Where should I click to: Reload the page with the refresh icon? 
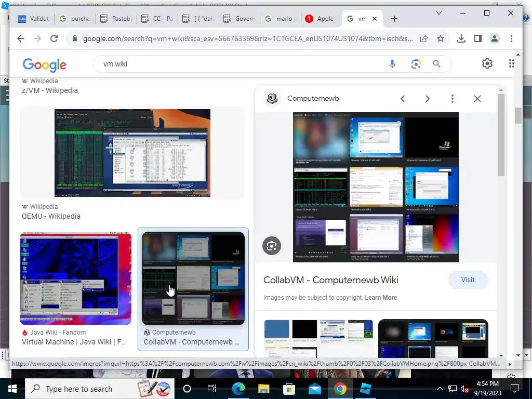[54, 38]
